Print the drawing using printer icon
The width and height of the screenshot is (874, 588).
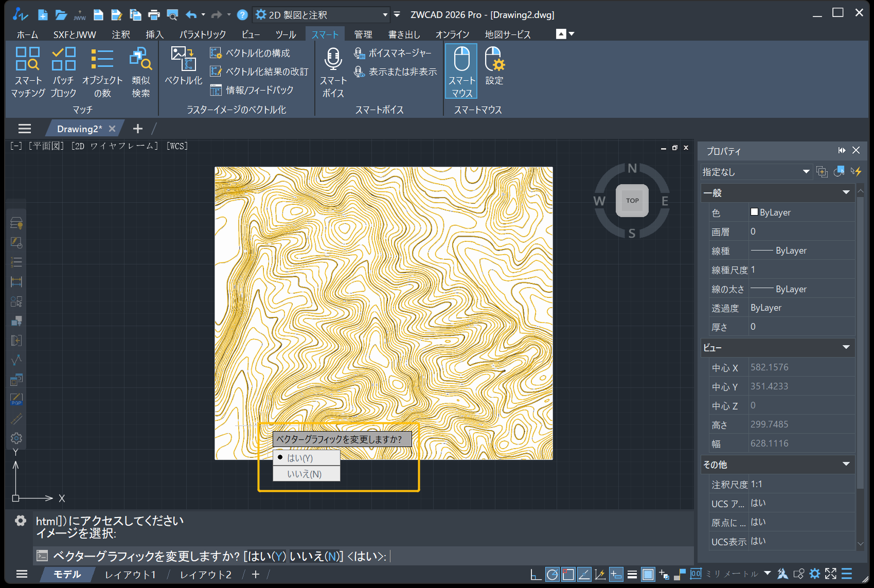coord(154,15)
